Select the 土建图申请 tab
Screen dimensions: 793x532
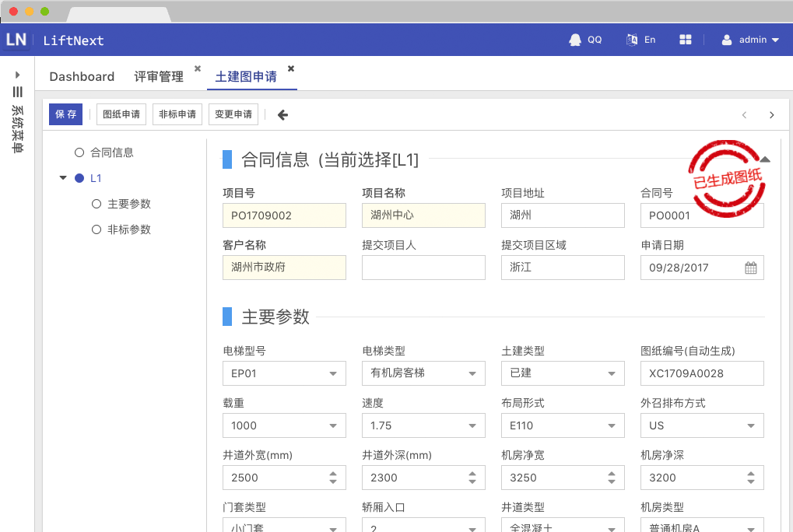(x=246, y=76)
